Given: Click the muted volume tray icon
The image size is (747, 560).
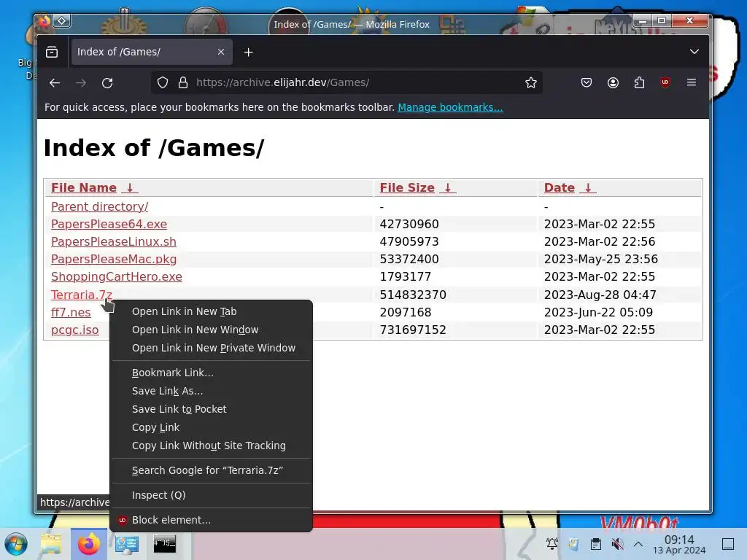Looking at the screenshot, I should (x=617, y=544).
